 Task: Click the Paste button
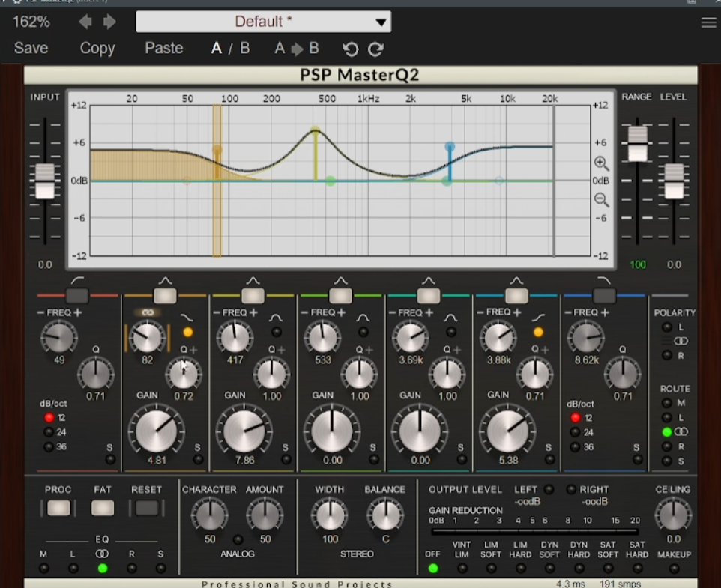(x=163, y=48)
